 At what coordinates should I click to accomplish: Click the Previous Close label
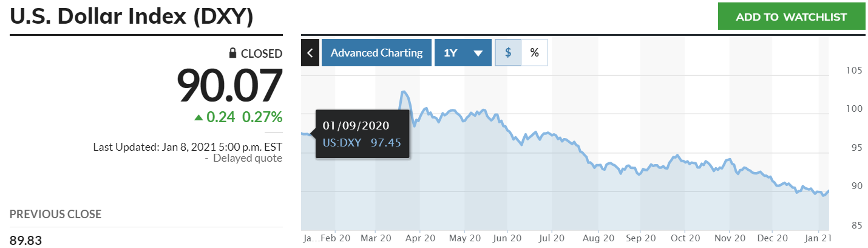(x=55, y=214)
